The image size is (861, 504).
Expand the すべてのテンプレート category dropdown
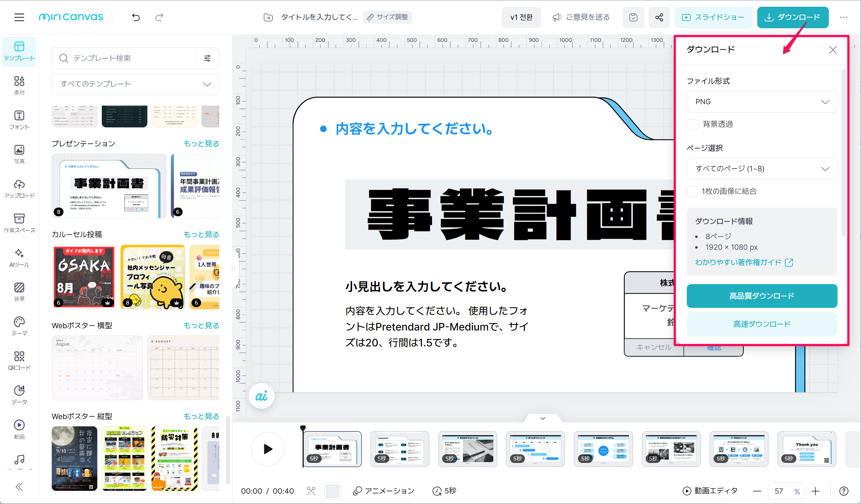click(x=135, y=84)
